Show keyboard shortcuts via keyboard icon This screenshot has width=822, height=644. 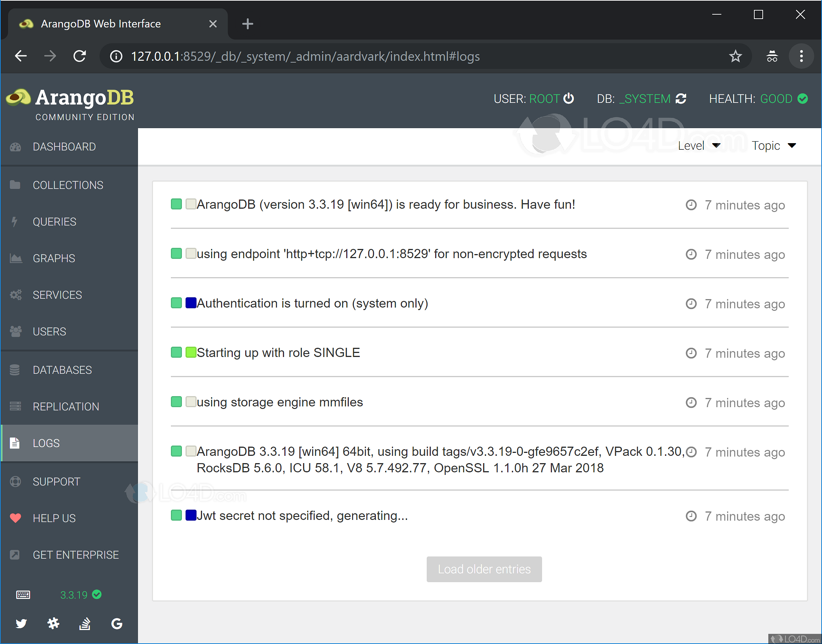point(23,595)
